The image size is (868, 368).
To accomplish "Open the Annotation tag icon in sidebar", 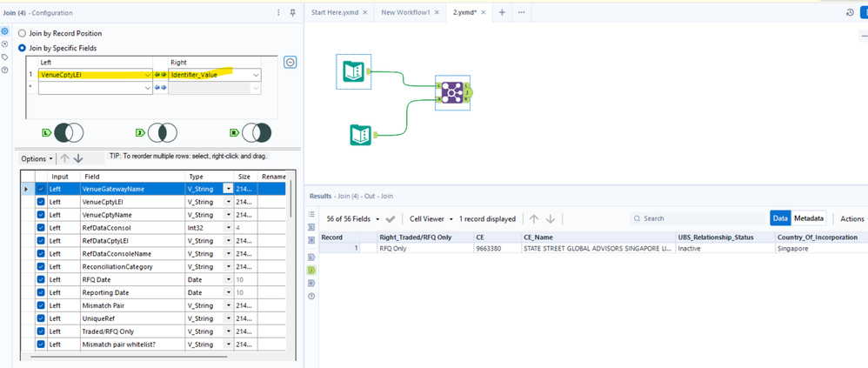I will coord(5,57).
